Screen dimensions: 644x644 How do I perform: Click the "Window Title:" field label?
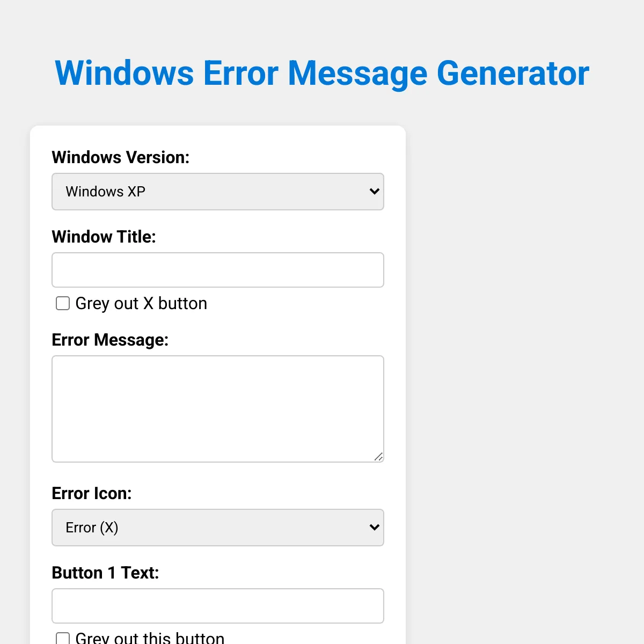click(104, 237)
